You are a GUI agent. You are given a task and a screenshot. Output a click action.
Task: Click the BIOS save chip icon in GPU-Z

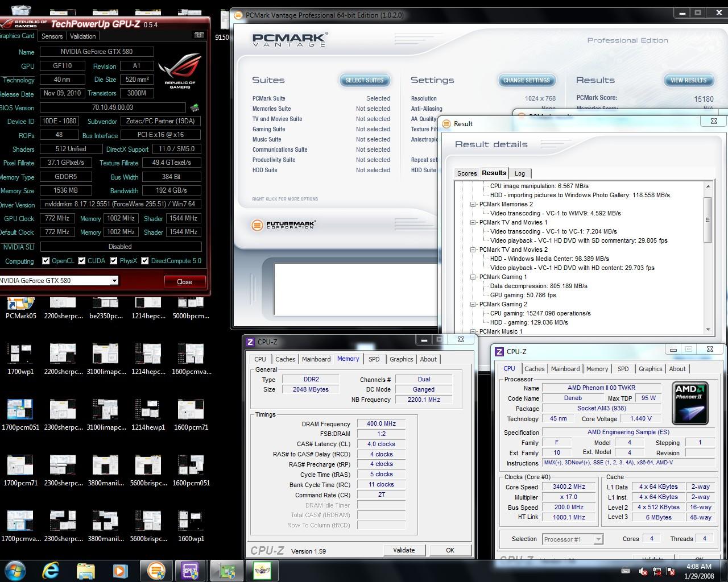coord(195,107)
